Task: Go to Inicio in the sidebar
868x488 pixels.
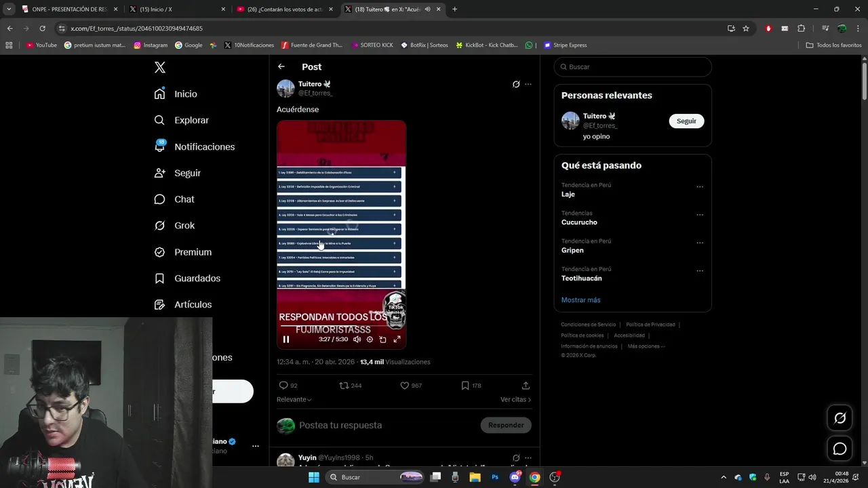Action: (x=176, y=94)
